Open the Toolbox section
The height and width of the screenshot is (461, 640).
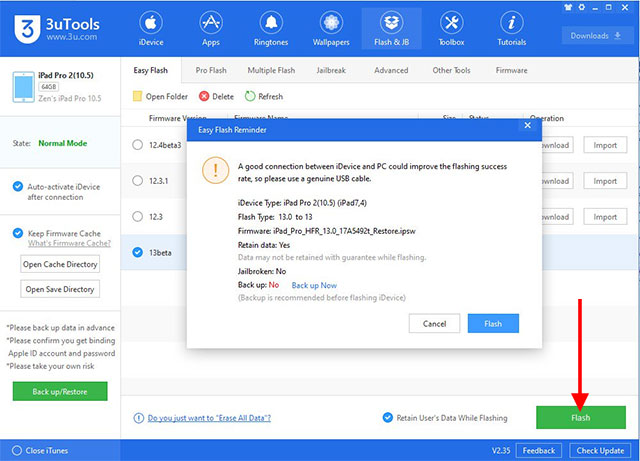pos(451,29)
